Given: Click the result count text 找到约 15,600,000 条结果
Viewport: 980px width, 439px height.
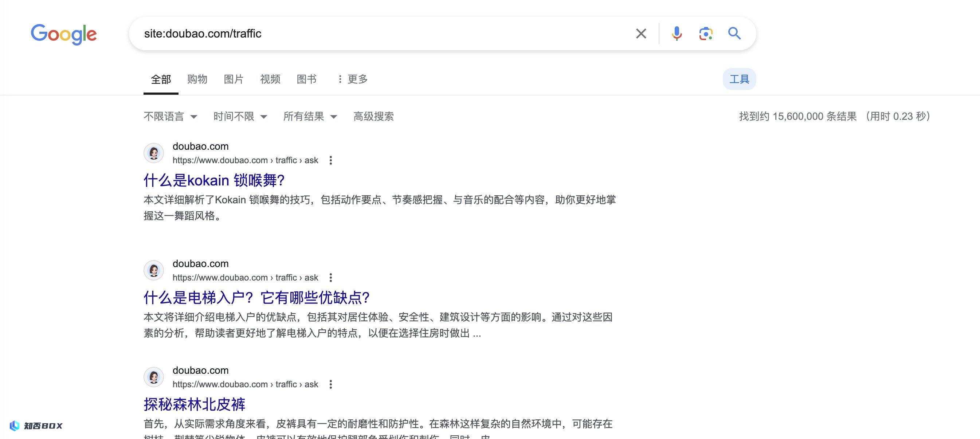Looking at the screenshot, I should (x=798, y=117).
